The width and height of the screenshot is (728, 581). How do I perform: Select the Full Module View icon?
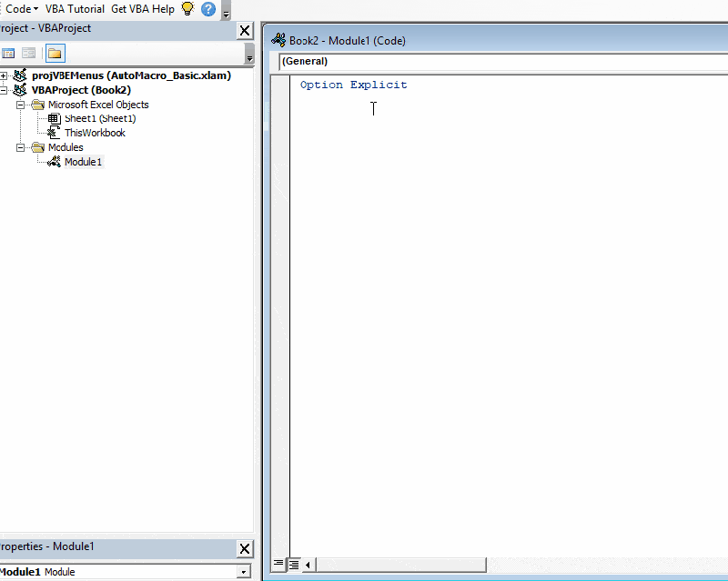[x=291, y=565]
